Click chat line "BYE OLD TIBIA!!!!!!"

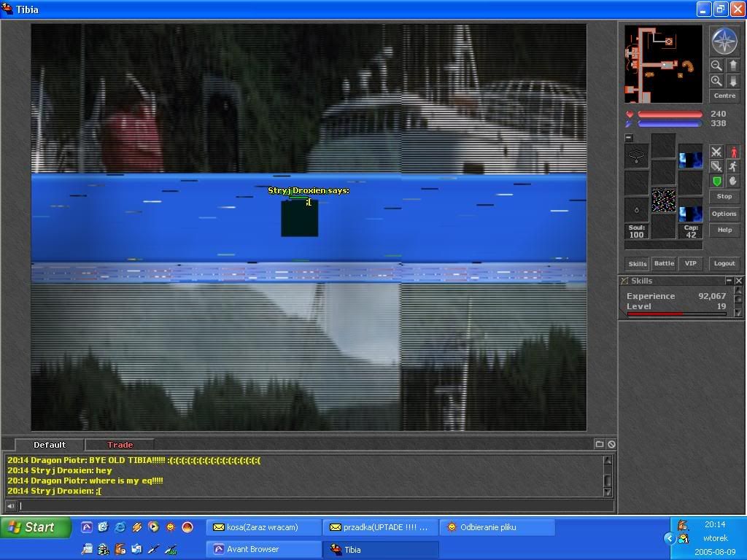coord(134,461)
